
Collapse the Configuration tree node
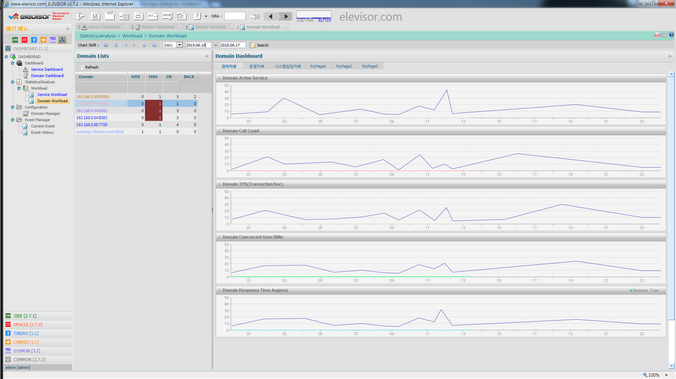13,107
